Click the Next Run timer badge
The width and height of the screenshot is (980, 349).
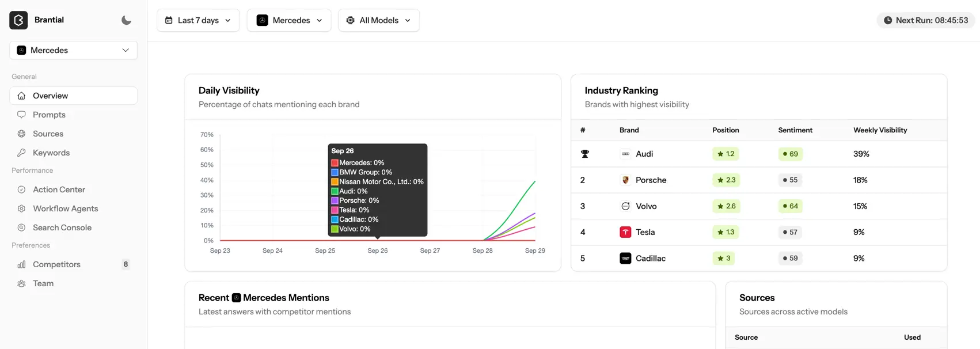925,20
